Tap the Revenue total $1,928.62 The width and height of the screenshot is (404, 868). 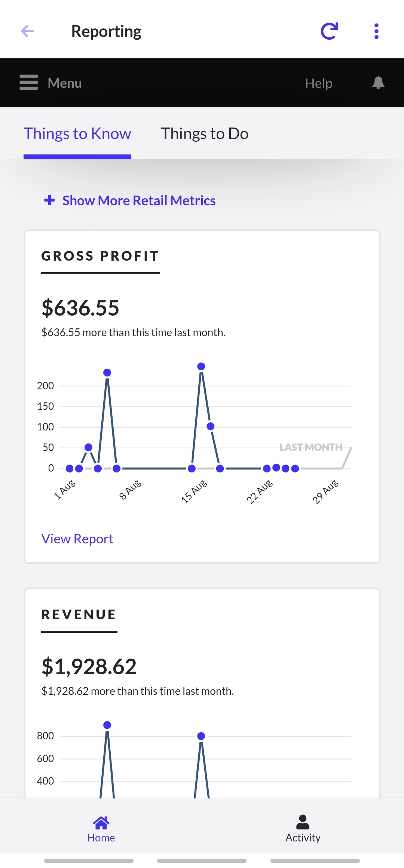click(x=89, y=666)
